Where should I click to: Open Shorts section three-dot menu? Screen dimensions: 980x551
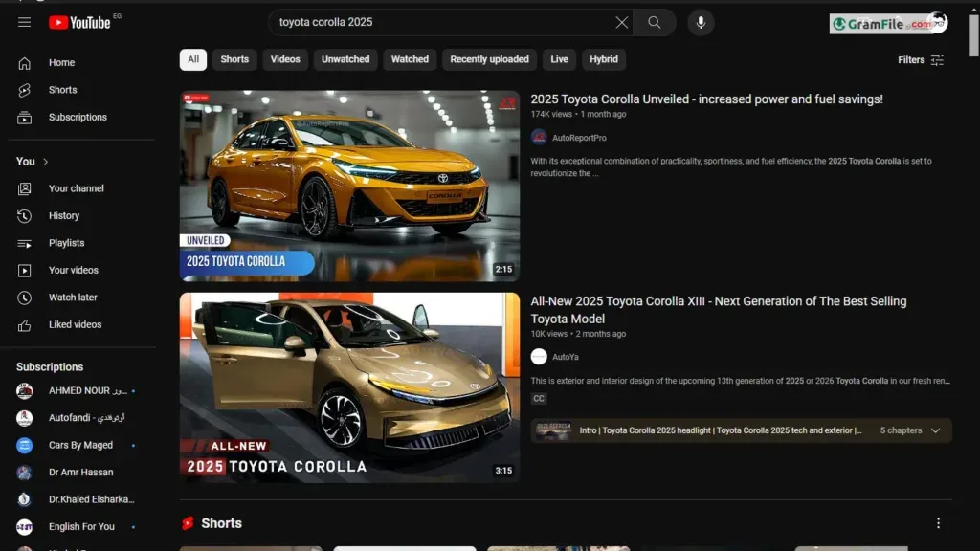(938, 523)
